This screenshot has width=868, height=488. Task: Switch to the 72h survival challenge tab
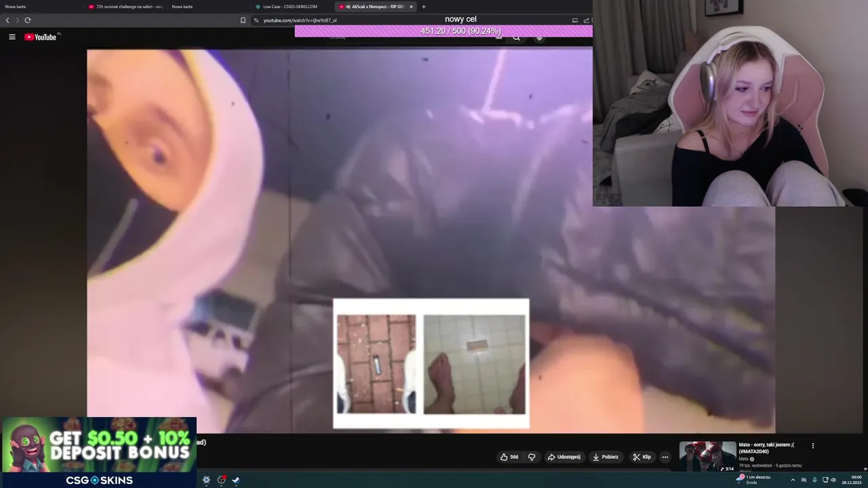[125, 7]
